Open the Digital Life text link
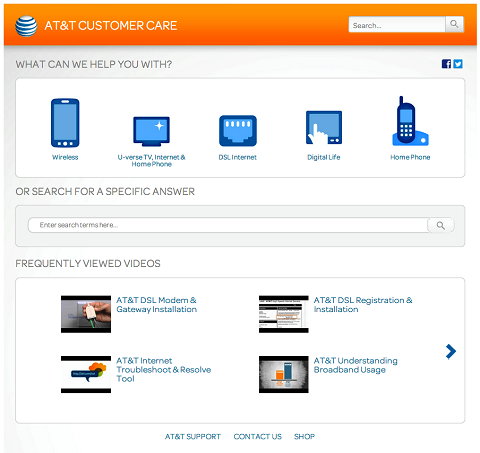Image resolution: width=480 pixels, height=453 pixels. (x=324, y=157)
